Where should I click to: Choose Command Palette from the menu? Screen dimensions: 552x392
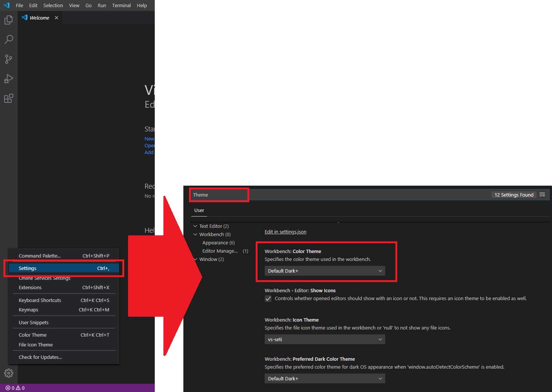coord(64,256)
